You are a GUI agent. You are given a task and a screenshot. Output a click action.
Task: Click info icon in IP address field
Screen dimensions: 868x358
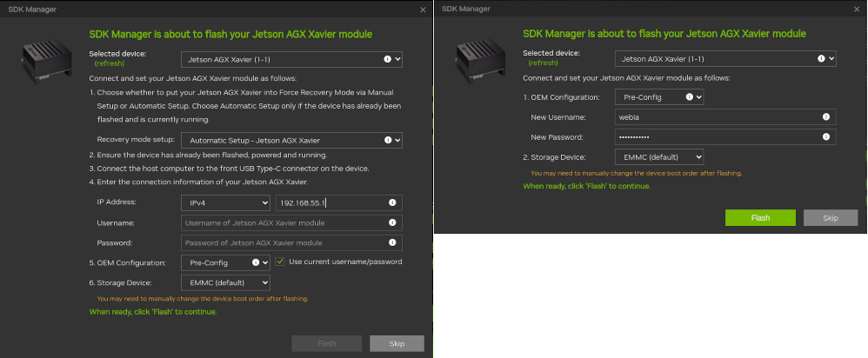click(x=392, y=203)
